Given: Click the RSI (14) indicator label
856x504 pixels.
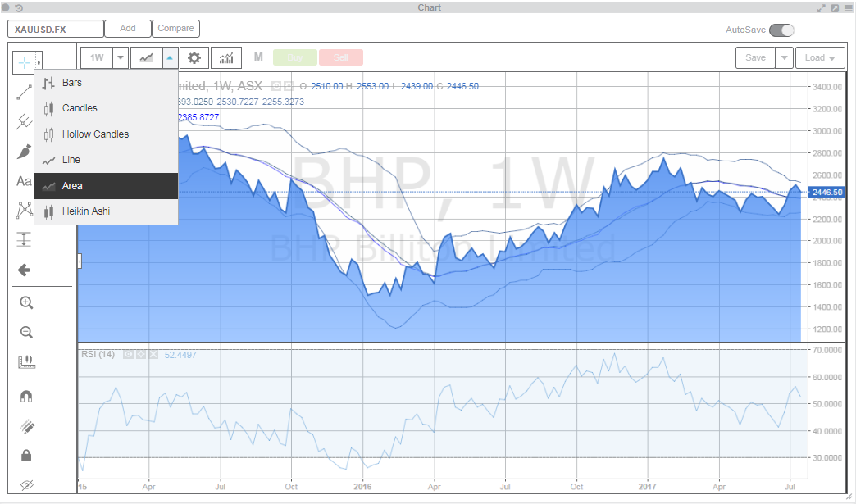Looking at the screenshot, I should 98,354.
